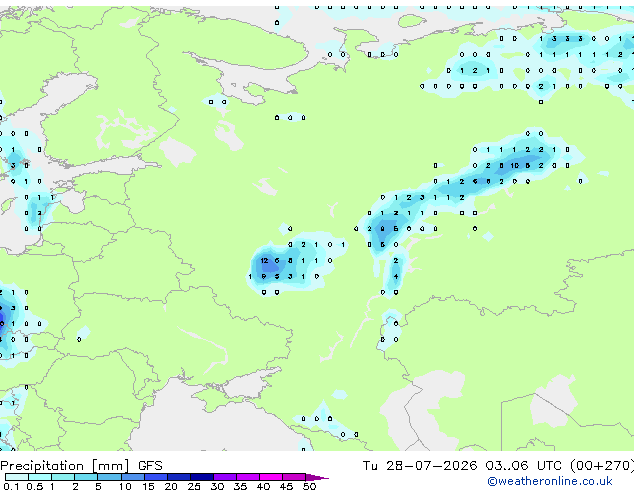The height and width of the screenshot is (490, 634).
Task: Click the legend label '25'
Action: [194, 486]
